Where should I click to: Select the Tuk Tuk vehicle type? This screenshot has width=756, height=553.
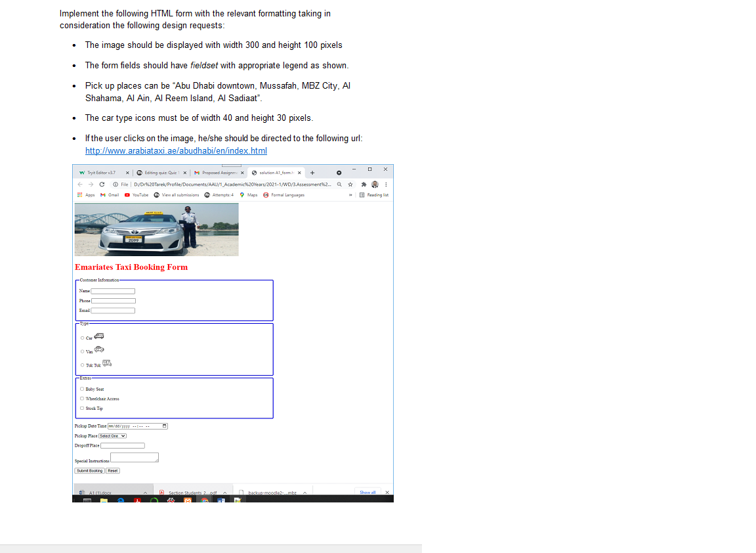(x=83, y=365)
